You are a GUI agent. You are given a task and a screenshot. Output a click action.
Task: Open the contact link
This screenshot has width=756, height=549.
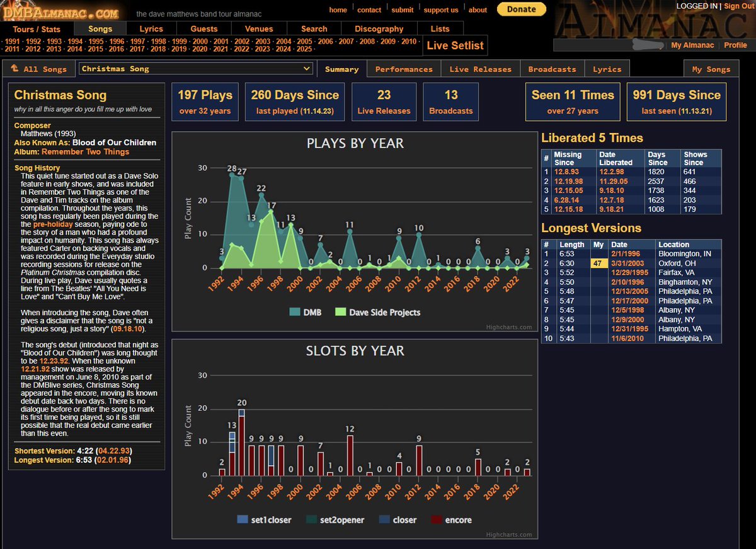point(369,10)
